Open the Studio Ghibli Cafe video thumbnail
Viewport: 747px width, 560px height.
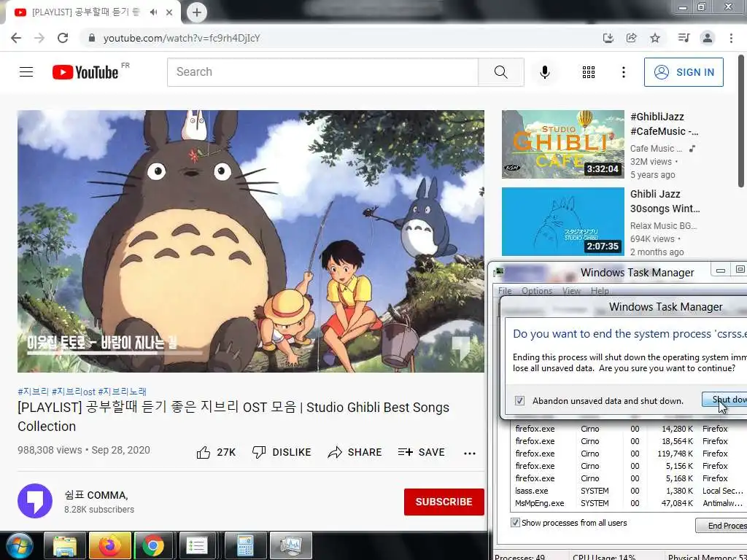[x=562, y=144]
